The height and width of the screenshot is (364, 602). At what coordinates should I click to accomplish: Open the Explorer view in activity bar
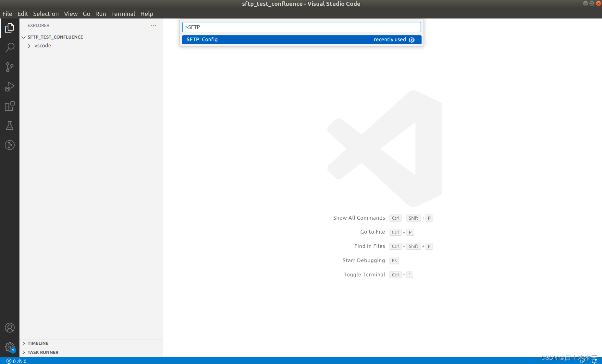[x=10, y=28]
